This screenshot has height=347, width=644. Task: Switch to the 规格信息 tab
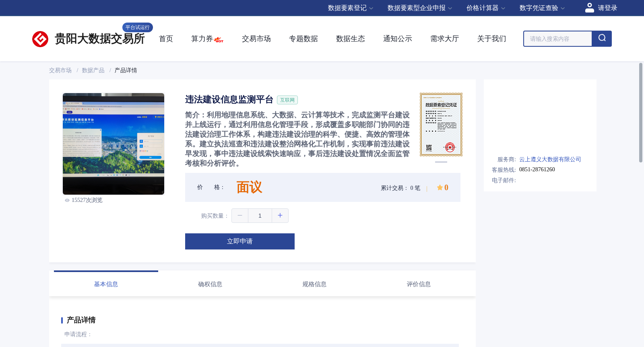[314, 284]
